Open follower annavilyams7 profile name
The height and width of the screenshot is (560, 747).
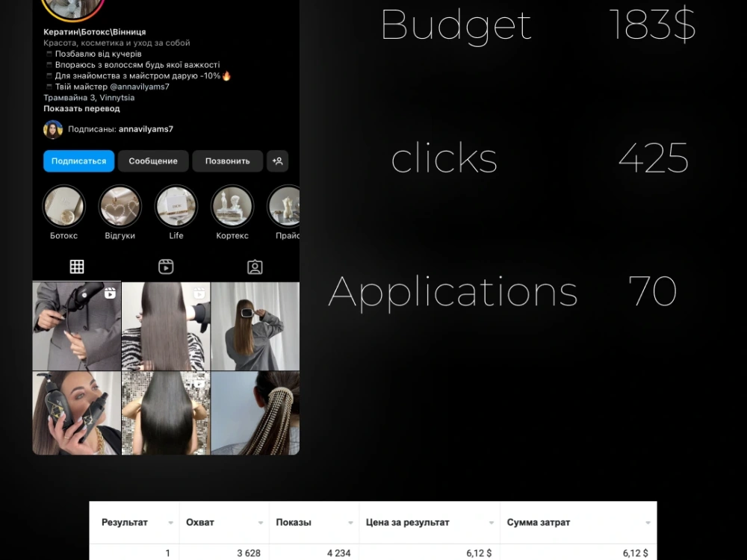[146, 129]
